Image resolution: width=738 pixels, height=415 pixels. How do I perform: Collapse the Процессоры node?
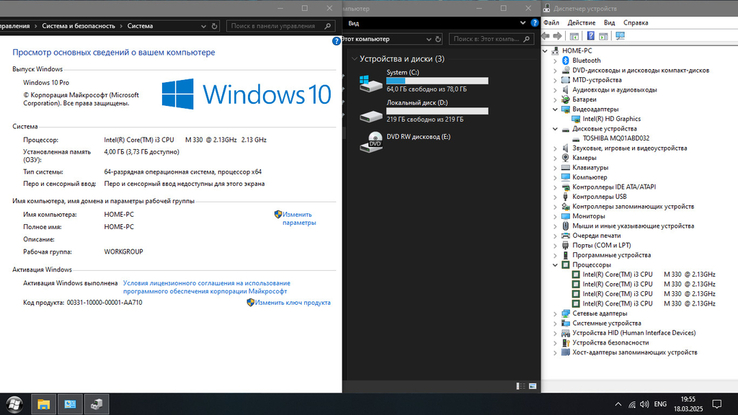[555, 265]
